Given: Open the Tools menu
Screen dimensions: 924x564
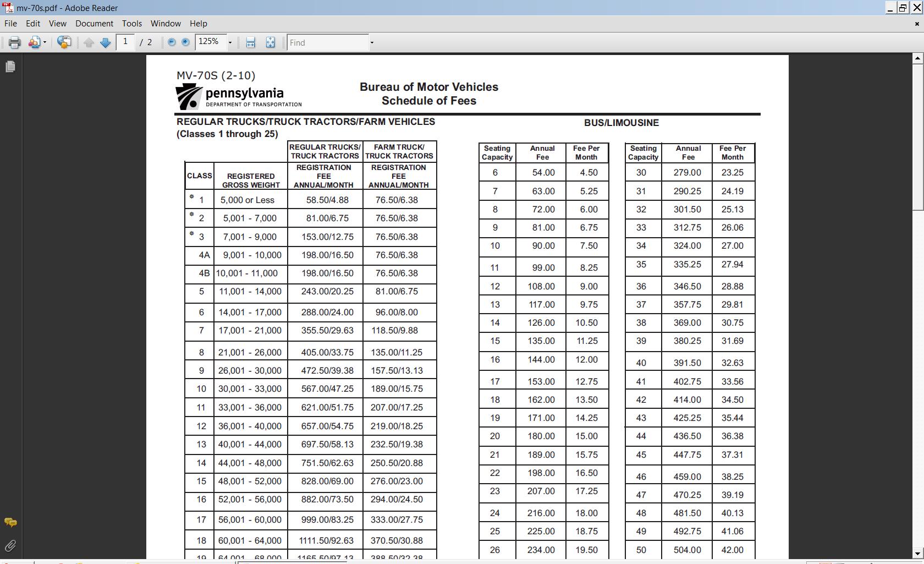Looking at the screenshot, I should point(131,24).
